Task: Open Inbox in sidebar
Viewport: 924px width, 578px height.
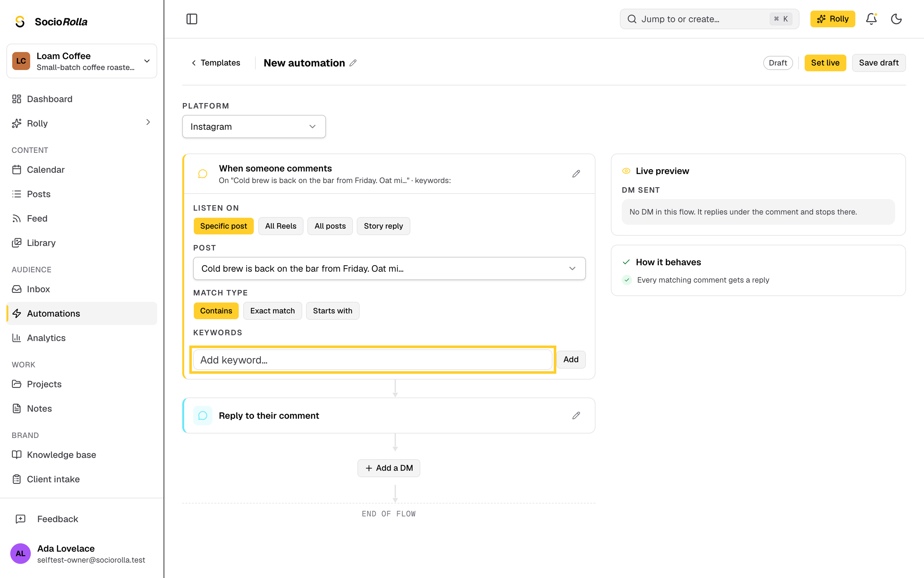Action: [x=82, y=289]
